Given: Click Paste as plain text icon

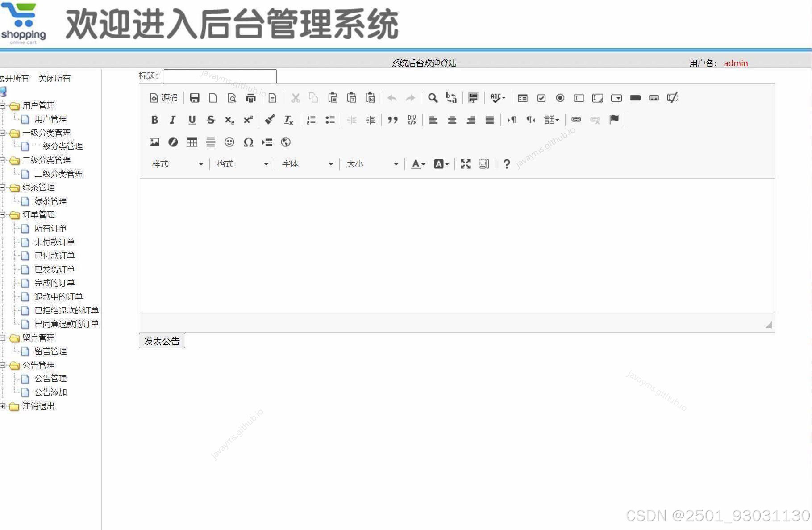Looking at the screenshot, I should coord(352,98).
